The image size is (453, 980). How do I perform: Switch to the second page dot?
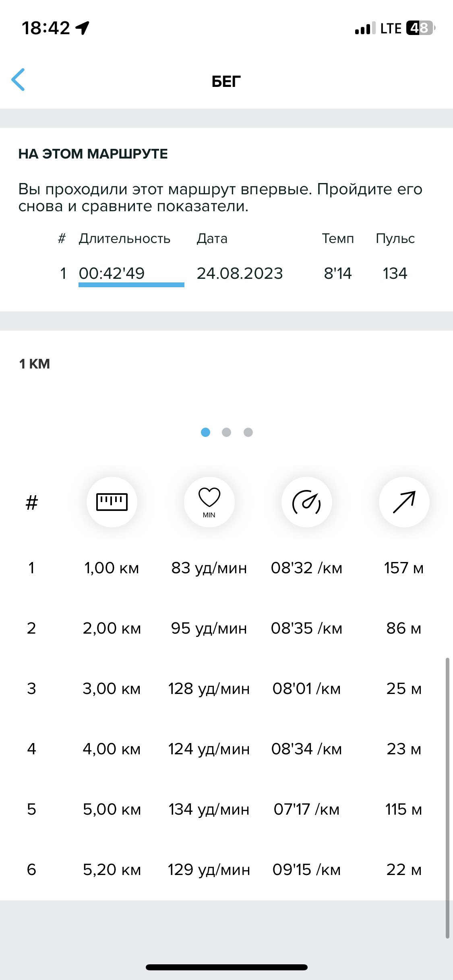227,432
